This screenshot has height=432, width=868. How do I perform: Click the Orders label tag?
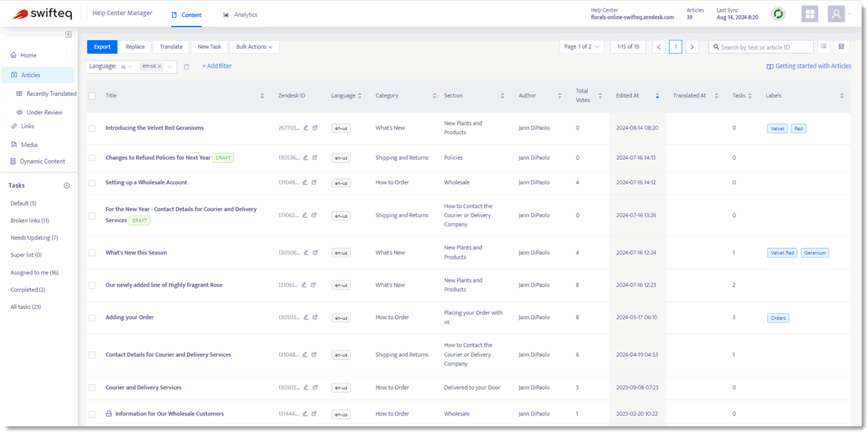coord(778,318)
